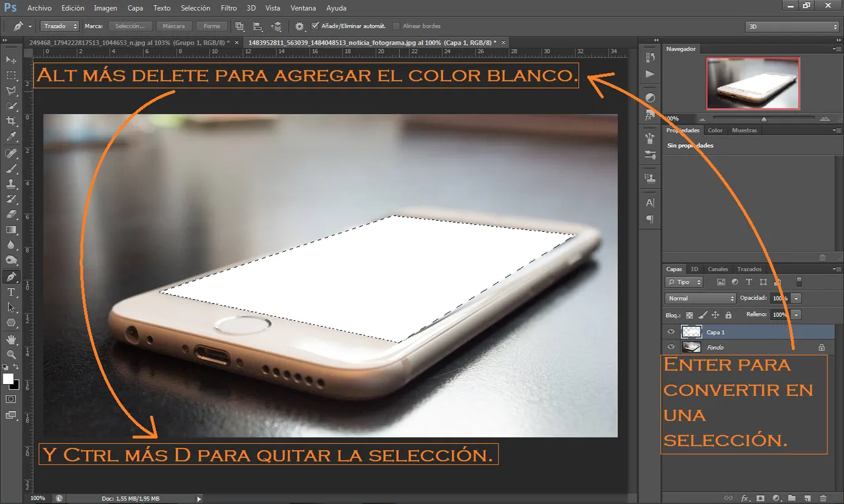Select the Brush tool
This screenshot has height=504, width=844.
point(11,169)
